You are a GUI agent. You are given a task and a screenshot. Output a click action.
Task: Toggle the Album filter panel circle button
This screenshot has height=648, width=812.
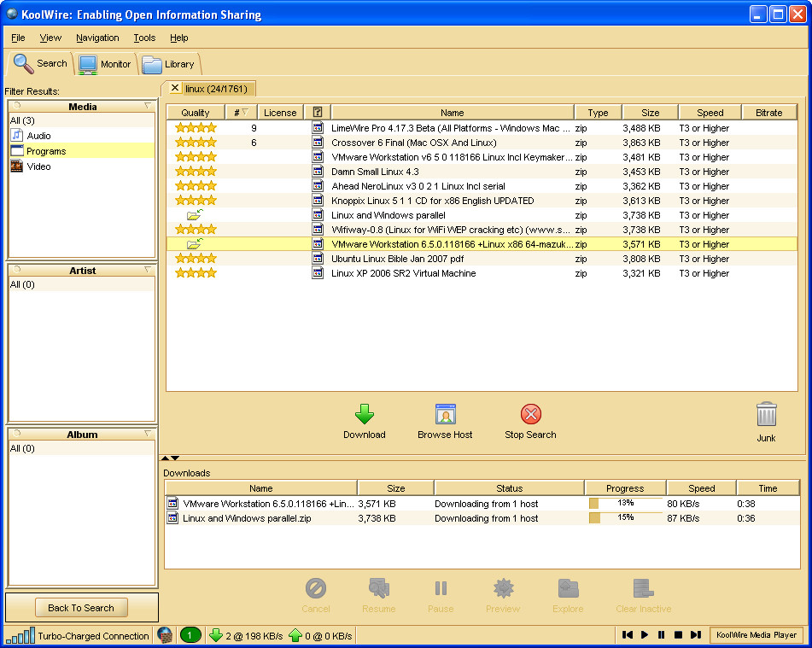click(16, 433)
